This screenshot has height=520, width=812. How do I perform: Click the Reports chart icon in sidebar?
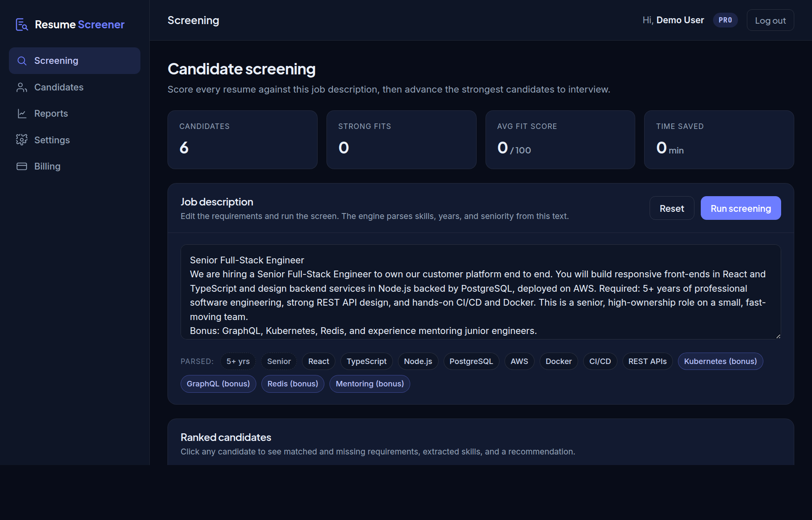[x=22, y=114]
